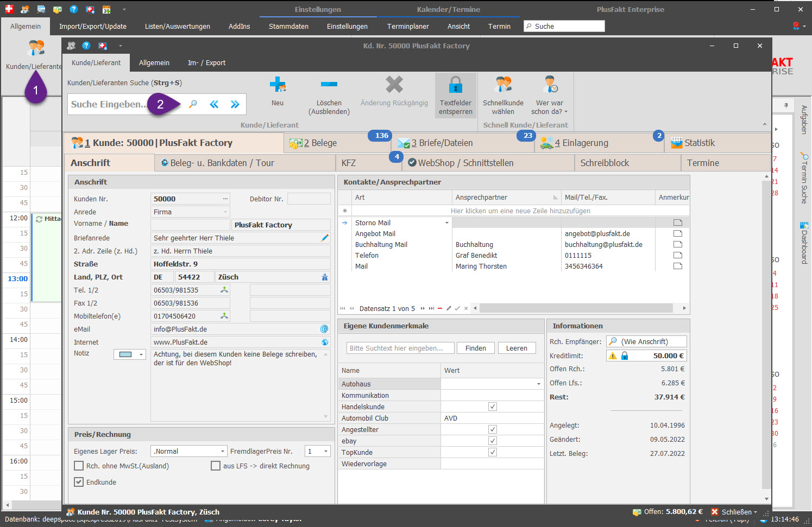The height and width of the screenshot is (527, 812).
Task: Toggle the TopKunde checkbox
Action: (x=493, y=452)
